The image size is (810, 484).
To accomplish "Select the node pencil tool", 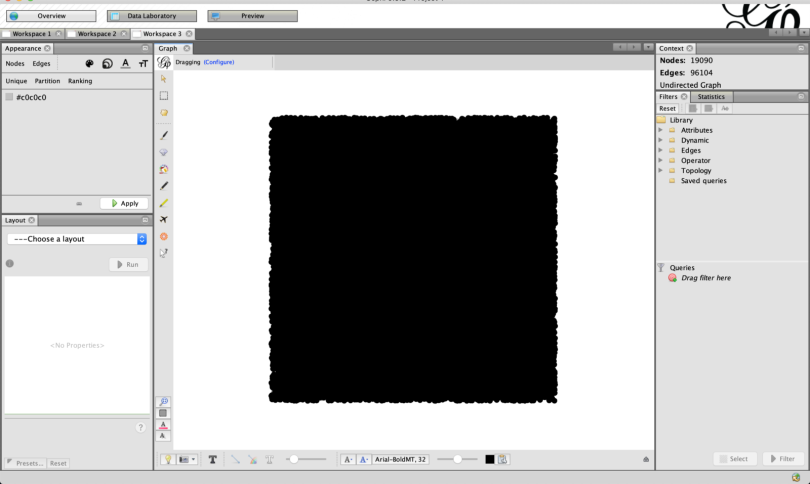I will click(x=164, y=186).
